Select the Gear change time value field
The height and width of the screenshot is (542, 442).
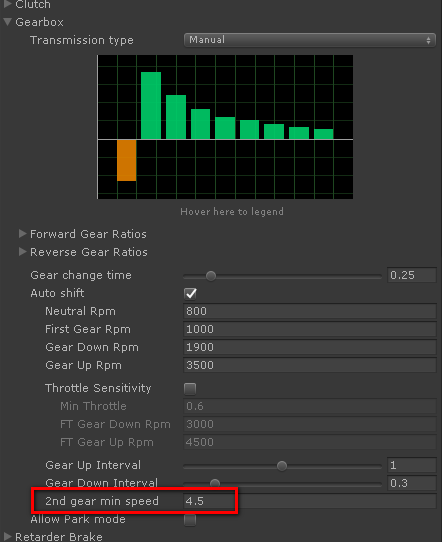(x=412, y=275)
